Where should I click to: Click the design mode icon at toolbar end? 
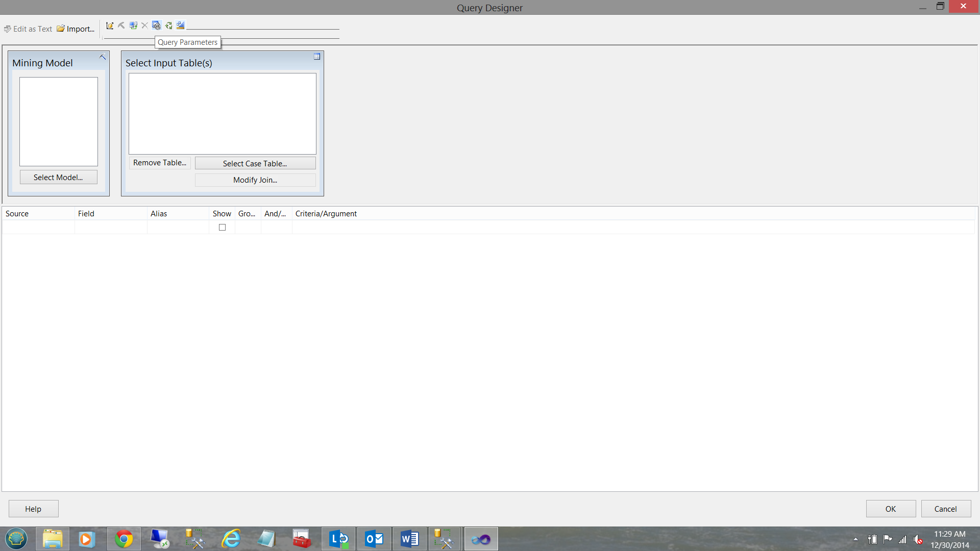(x=180, y=26)
